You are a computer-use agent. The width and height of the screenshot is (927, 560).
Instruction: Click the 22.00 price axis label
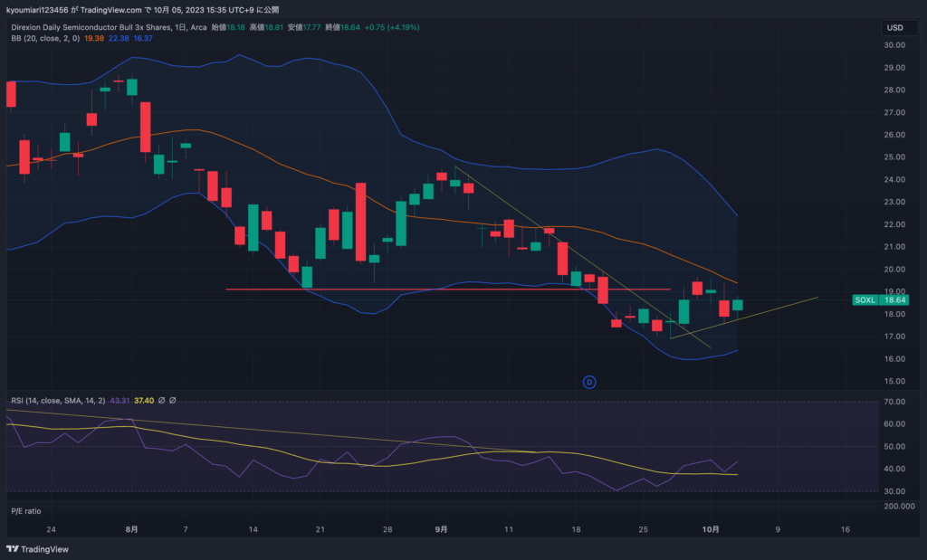click(894, 224)
